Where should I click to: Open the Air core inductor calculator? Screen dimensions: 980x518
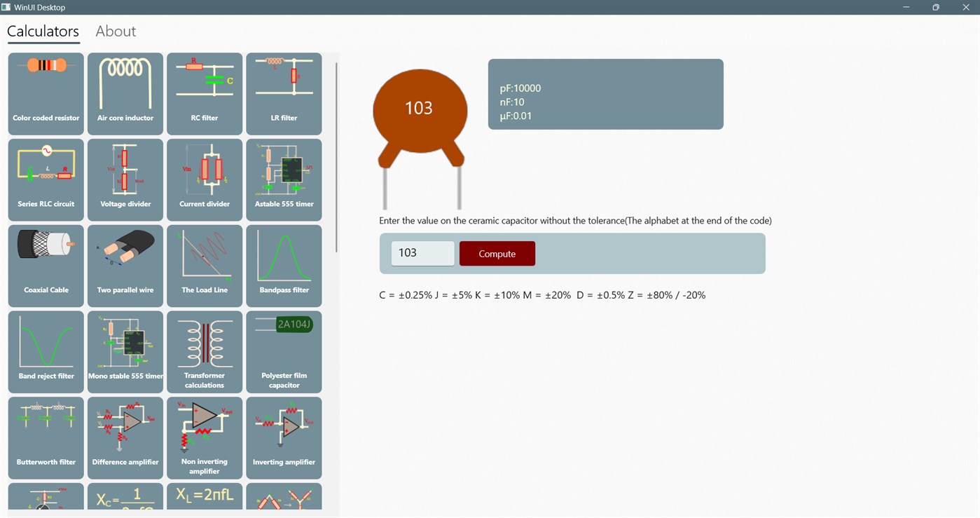[x=125, y=93]
